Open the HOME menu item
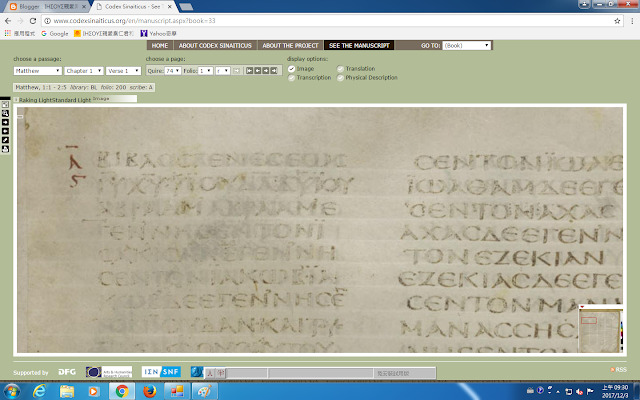This screenshot has height=400, width=640. (160, 45)
